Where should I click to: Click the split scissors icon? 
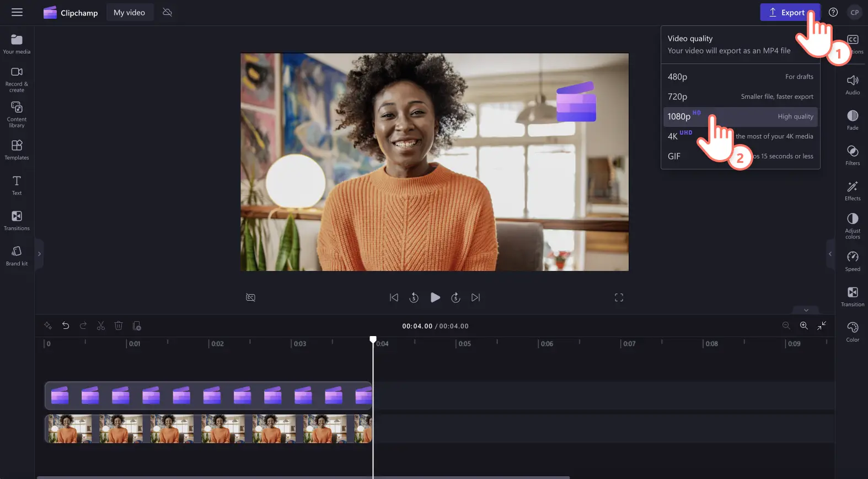[x=101, y=326]
